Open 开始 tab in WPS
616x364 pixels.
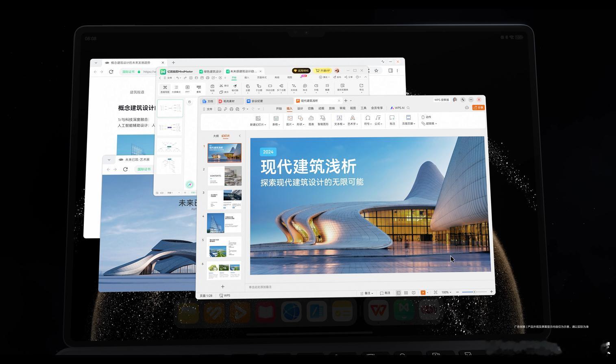[279, 108]
